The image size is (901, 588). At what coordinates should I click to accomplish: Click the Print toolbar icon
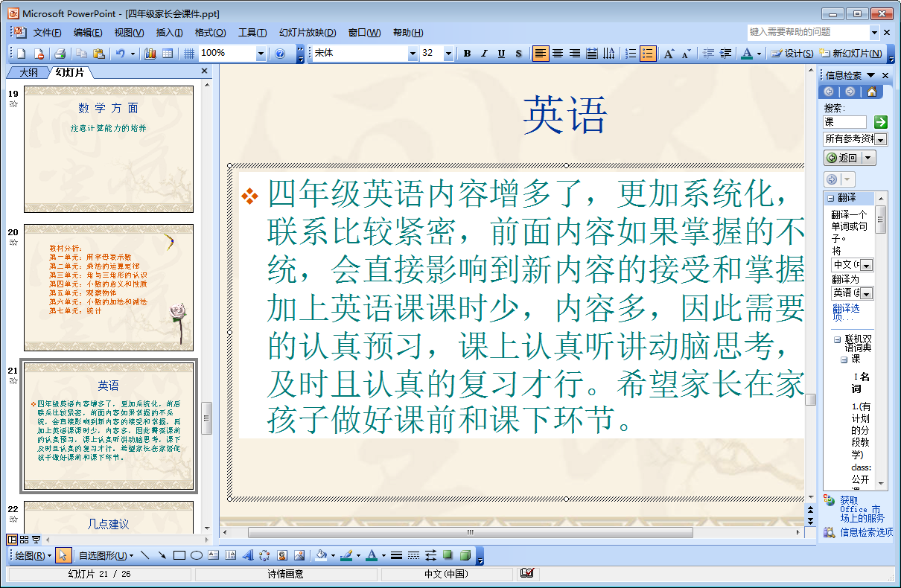click(60, 54)
